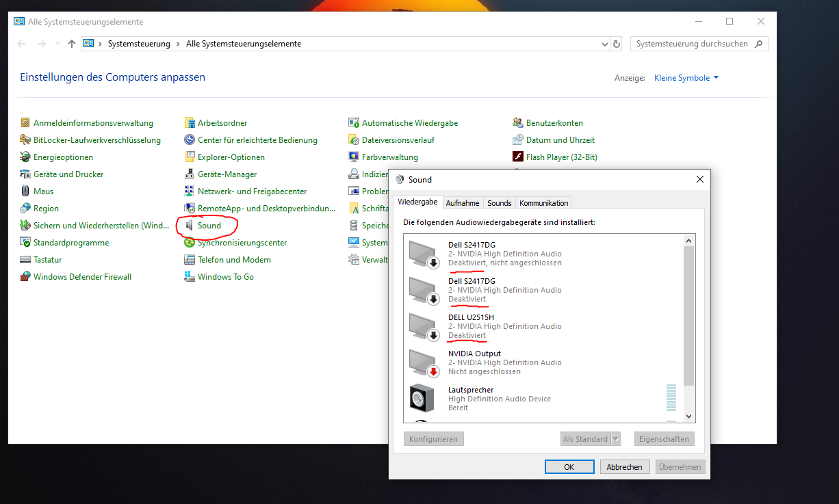Open the Windows To Go icon

pyautogui.click(x=190, y=277)
